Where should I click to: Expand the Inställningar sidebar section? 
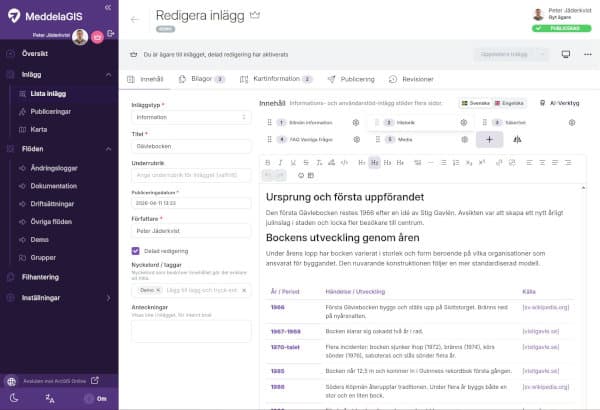(109, 298)
